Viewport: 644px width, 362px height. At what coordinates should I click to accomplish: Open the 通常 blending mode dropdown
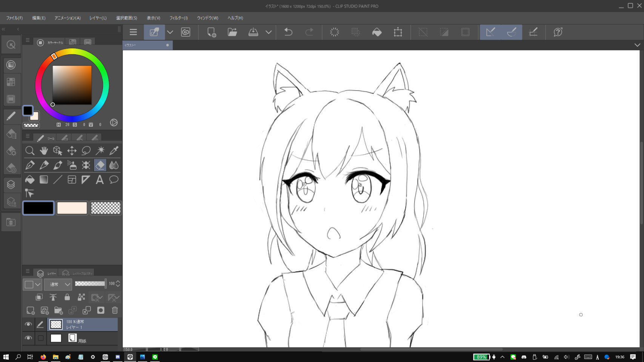point(58,284)
